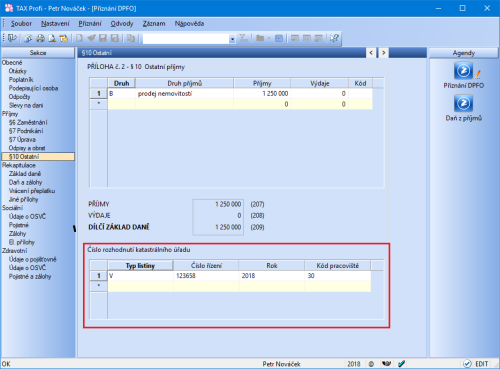Viewport: 500px width, 369px height.
Task: Open the Záznam menu
Action: 154,24
